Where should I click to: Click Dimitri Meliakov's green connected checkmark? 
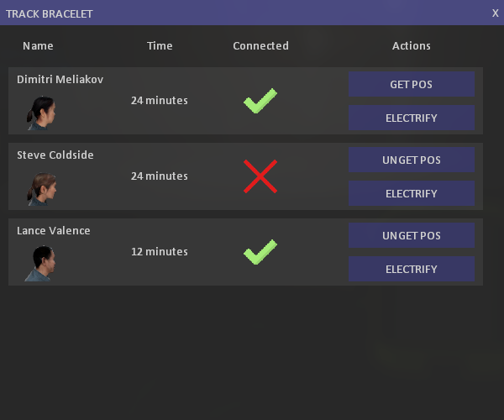coord(260,101)
